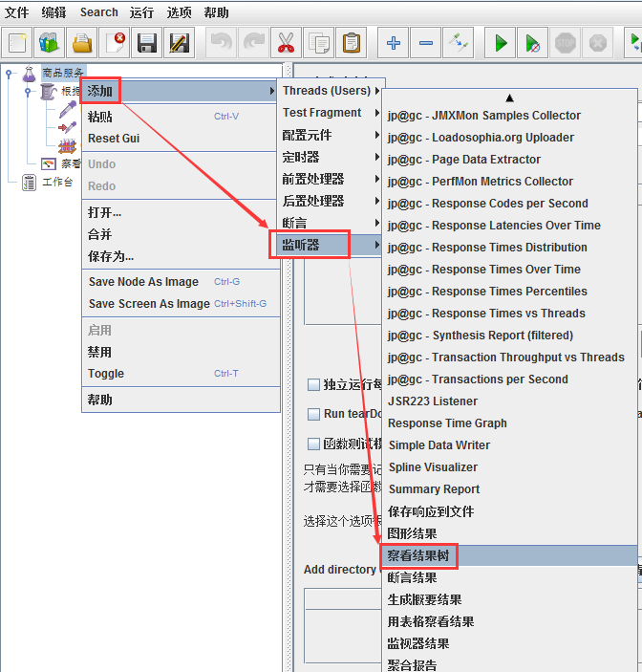Open the Templates toolbar icon
642x672 pixels.
pos(49,43)
